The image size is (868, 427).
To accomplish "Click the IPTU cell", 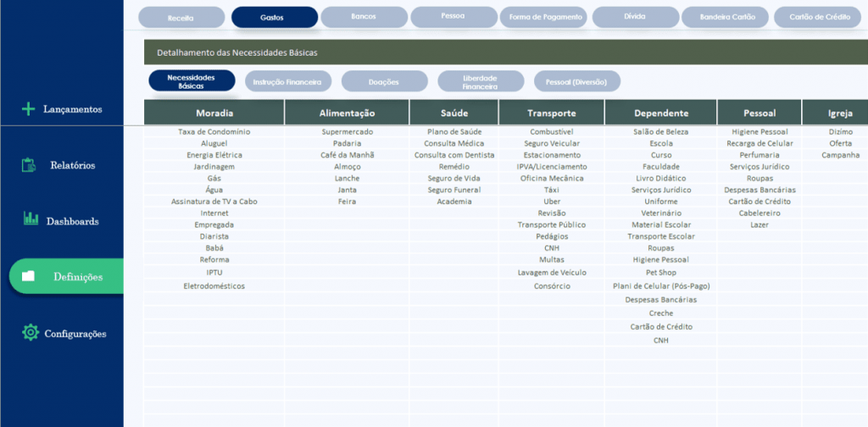I will 214,273.
